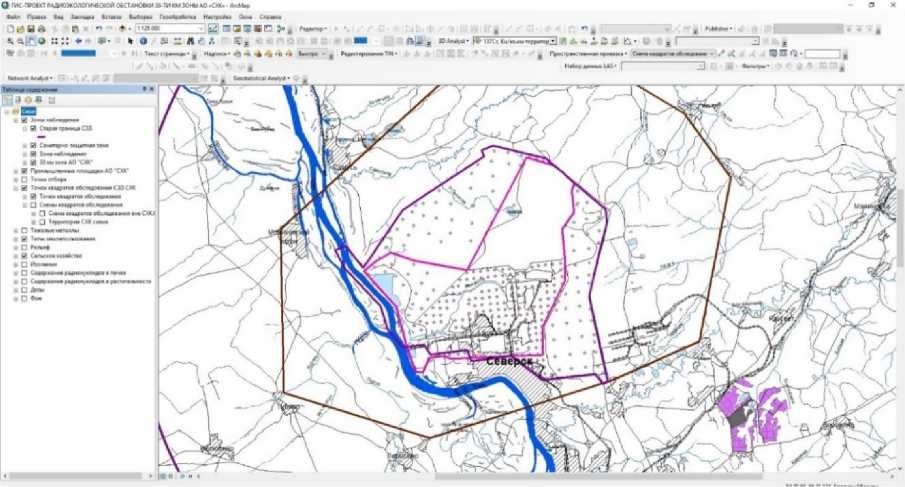Open the Текст страницы button
The image size is (905, 487).
point(167,54)
